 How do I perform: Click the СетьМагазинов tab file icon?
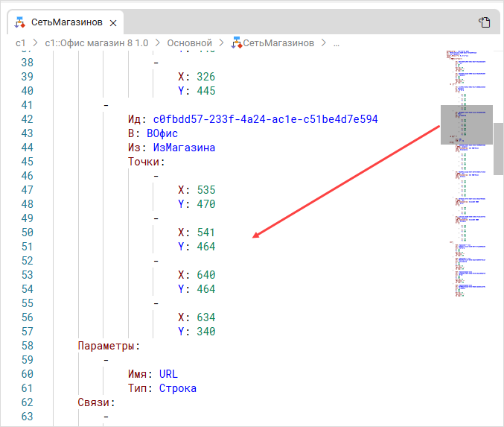click(20, 22)
